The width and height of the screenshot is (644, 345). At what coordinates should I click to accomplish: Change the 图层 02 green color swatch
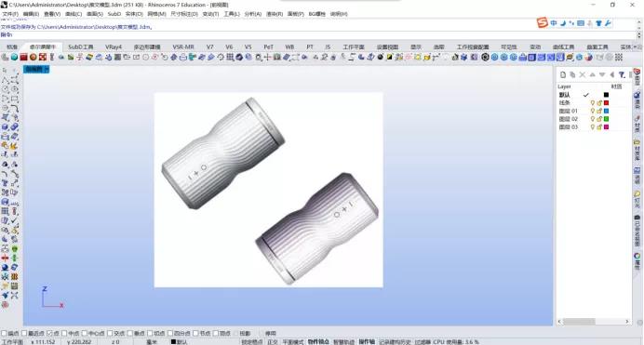(x=606, y=118)
